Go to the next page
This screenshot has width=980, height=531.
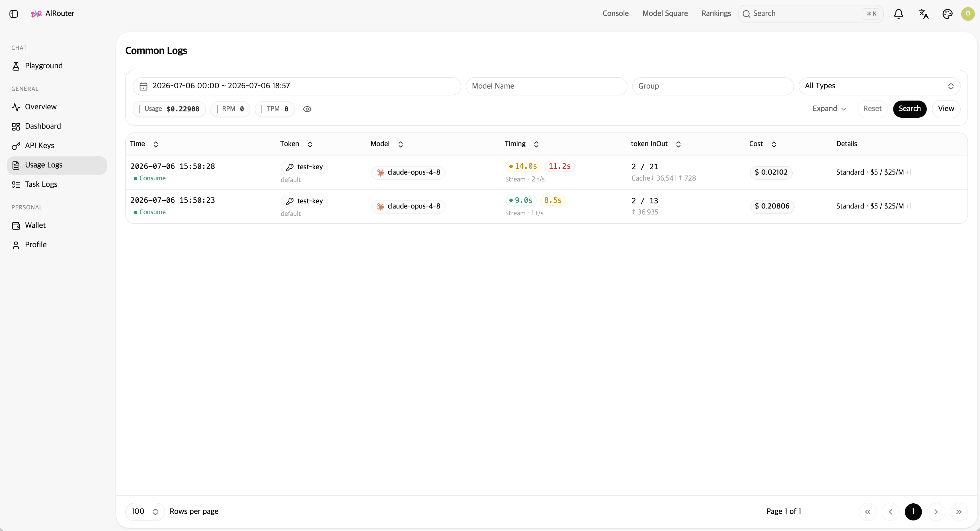[x=936, y=512]
